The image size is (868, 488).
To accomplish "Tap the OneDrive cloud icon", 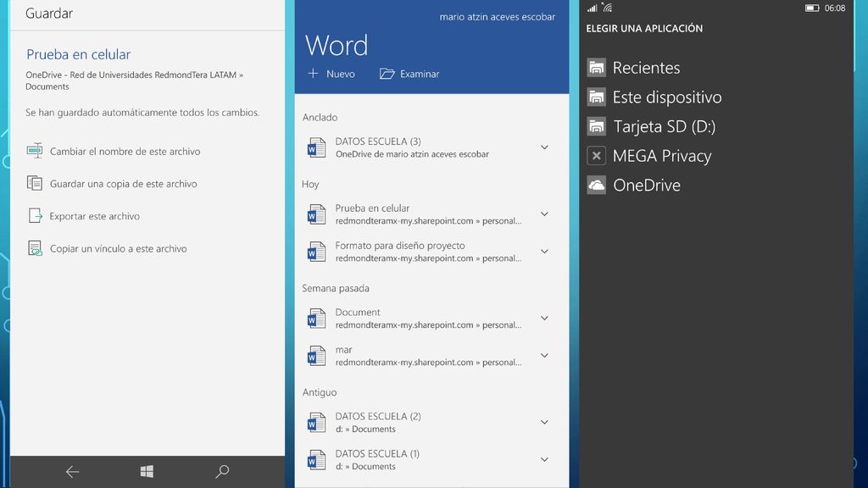I will 596,186.
